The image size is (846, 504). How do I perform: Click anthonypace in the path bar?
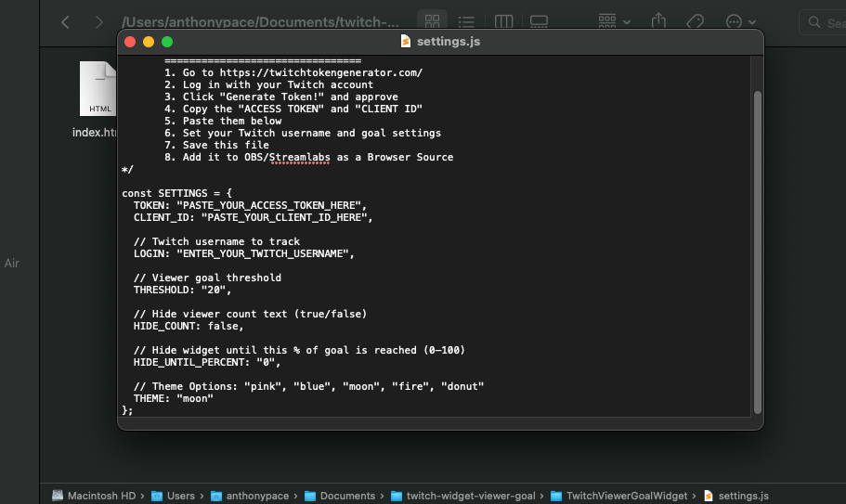pyautogui.click(x=249, y=496)
